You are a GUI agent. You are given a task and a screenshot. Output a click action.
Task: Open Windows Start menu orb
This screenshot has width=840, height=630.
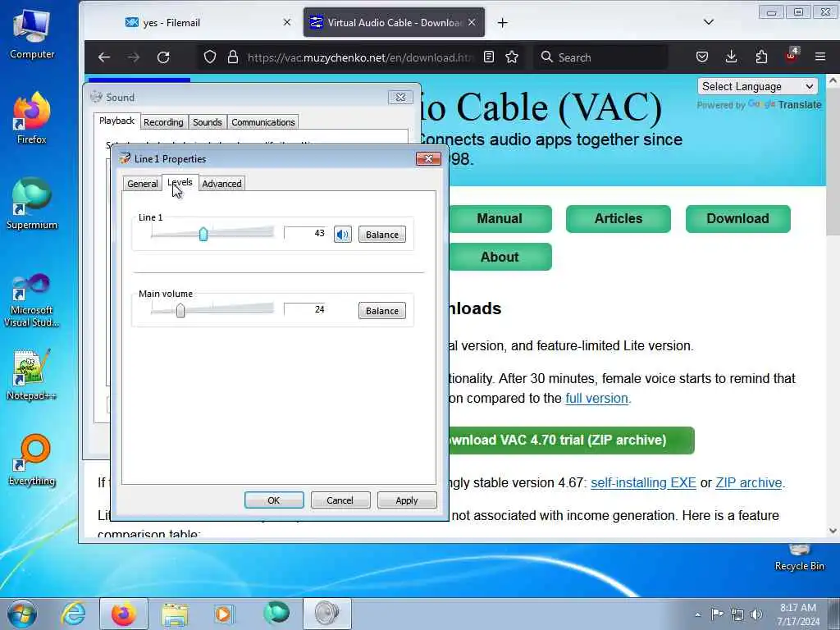pos(22,614)
